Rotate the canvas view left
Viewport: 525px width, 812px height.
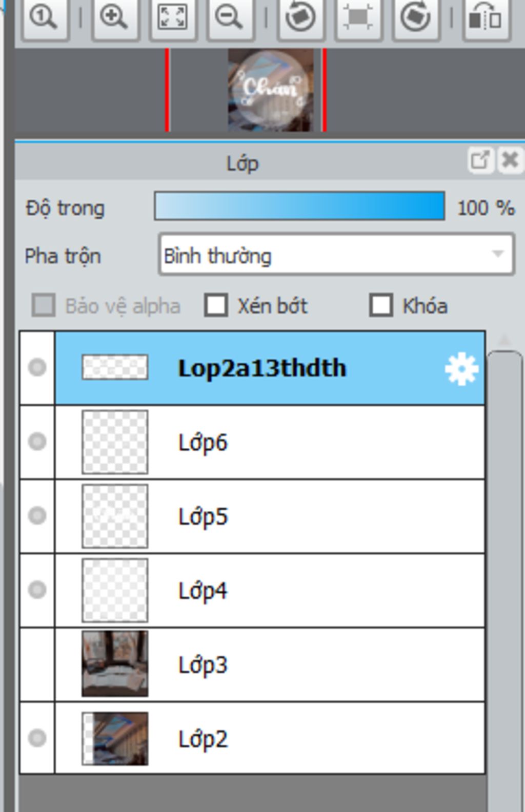click(x=300, y=17)
